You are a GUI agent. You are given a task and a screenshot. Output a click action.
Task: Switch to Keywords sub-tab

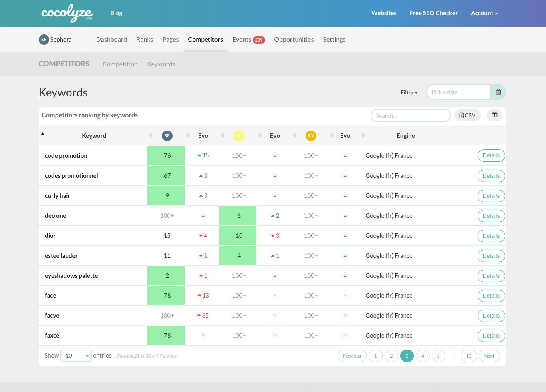(161, 64)
